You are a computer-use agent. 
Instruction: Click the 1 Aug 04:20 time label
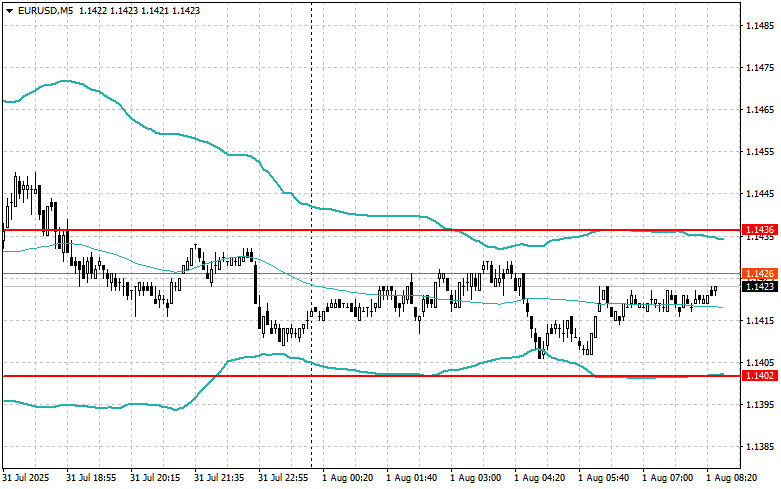[539, 478]
